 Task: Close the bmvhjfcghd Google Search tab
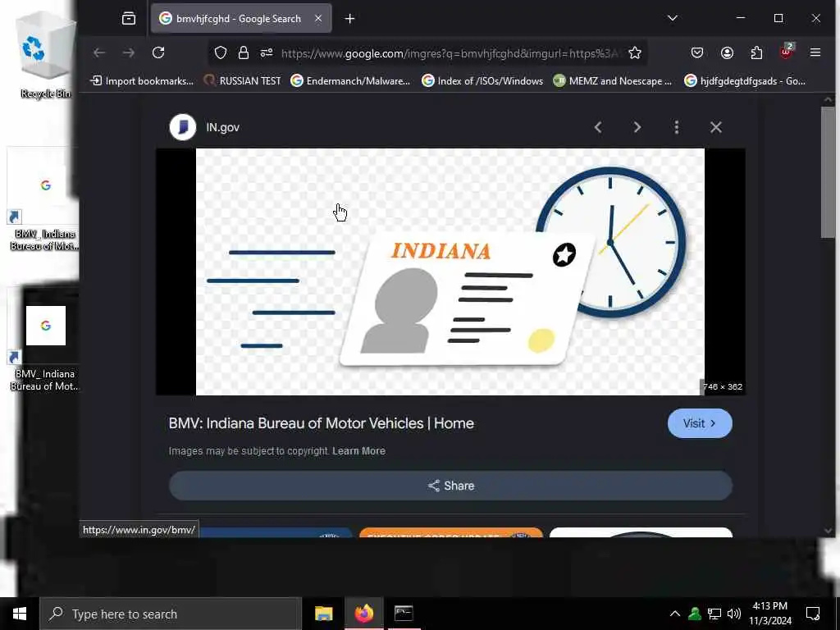coord(318,18)
